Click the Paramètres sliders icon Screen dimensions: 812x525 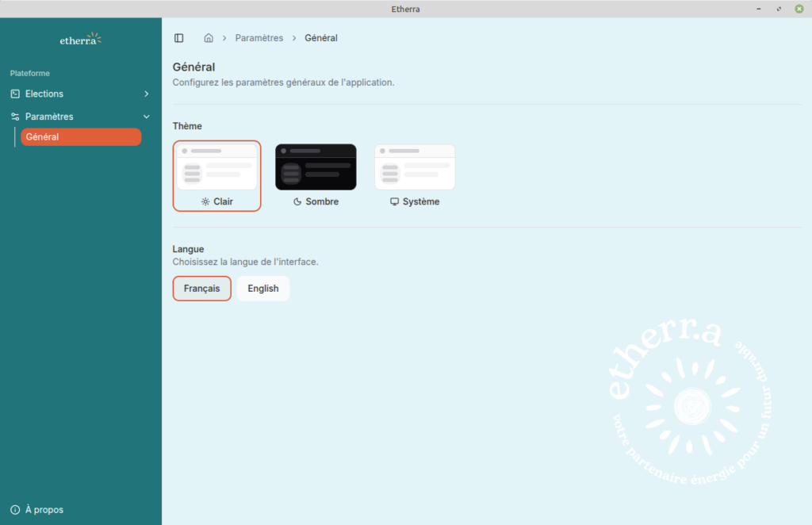(x=15, y=117)
